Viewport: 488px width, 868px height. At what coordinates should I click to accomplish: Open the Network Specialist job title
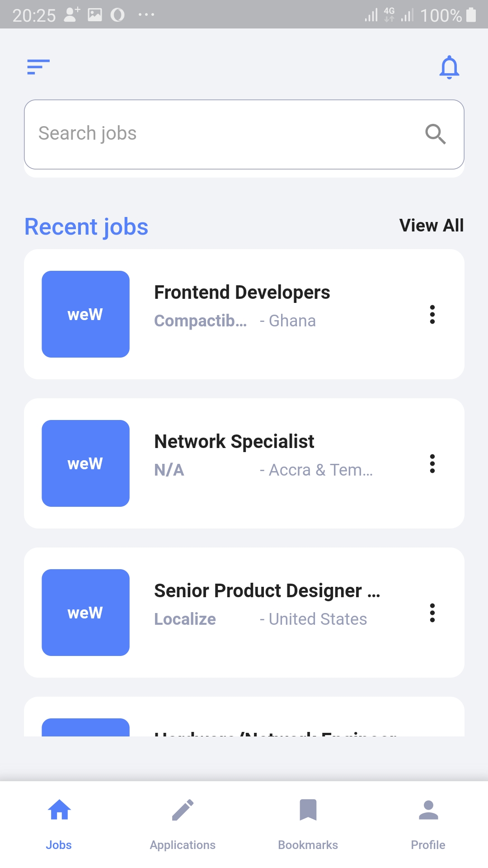click(234, 442)
